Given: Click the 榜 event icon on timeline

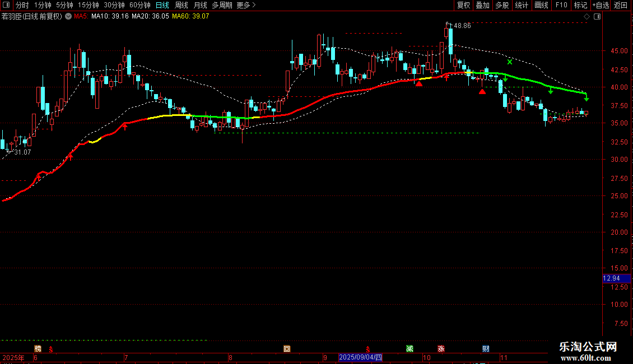Looking at the screenshot, I should point(38,349).
